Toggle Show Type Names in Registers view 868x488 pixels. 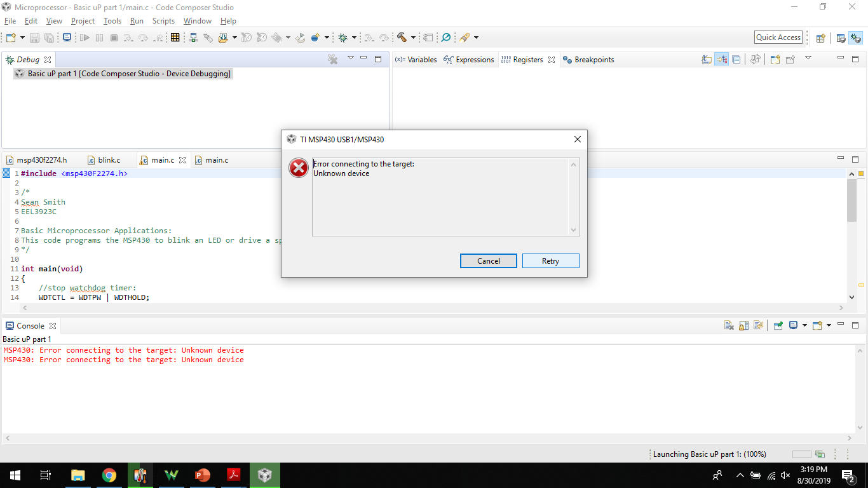(x=707, y=60)
